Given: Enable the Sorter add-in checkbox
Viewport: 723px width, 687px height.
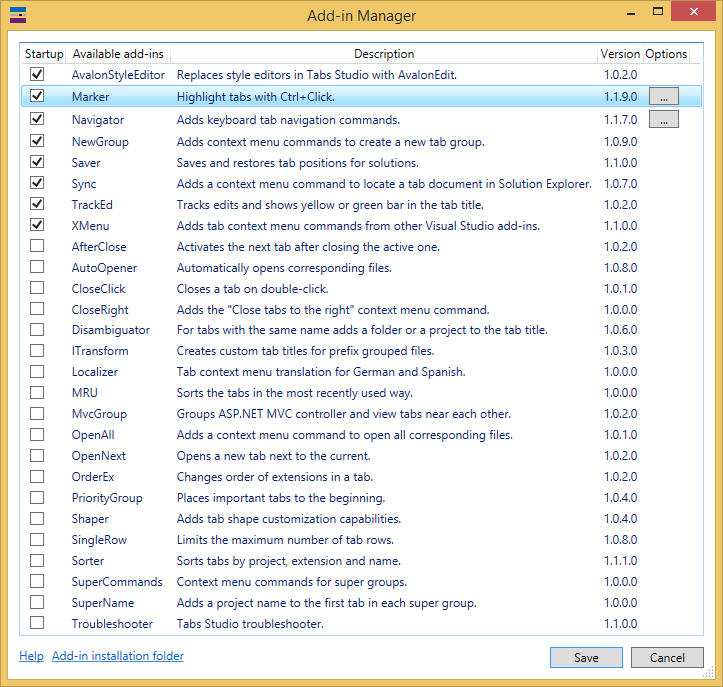Looking at the screenshot, I should point(37,560).
